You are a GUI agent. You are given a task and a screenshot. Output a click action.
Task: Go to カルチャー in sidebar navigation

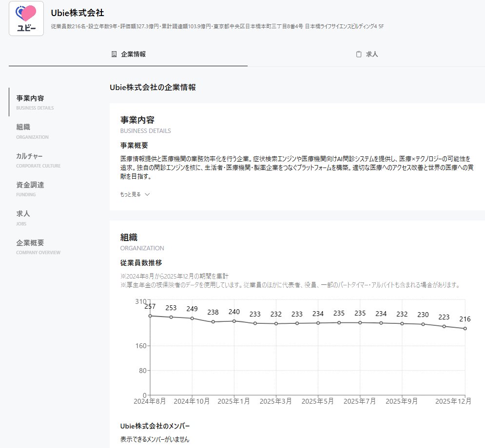(38, 160)
